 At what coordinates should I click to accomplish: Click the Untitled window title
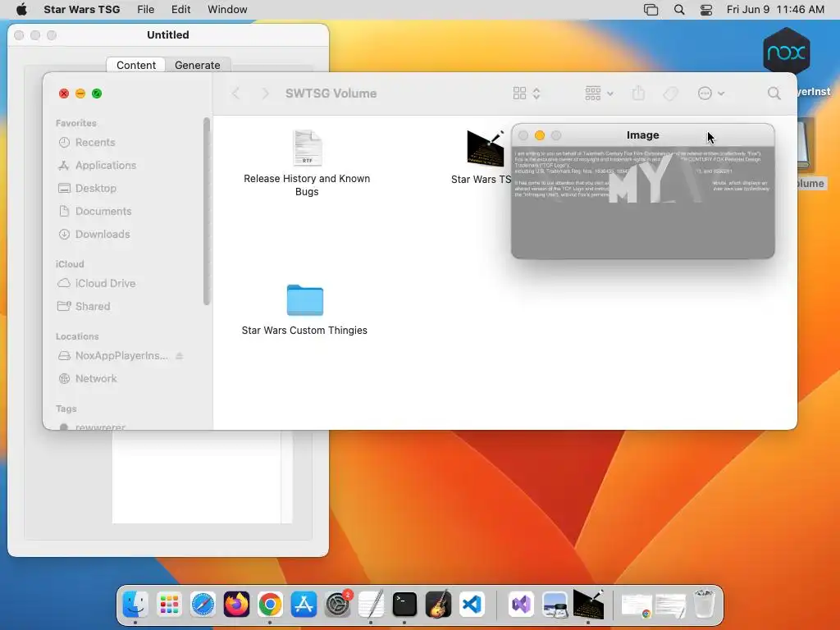tap(167, 34)
